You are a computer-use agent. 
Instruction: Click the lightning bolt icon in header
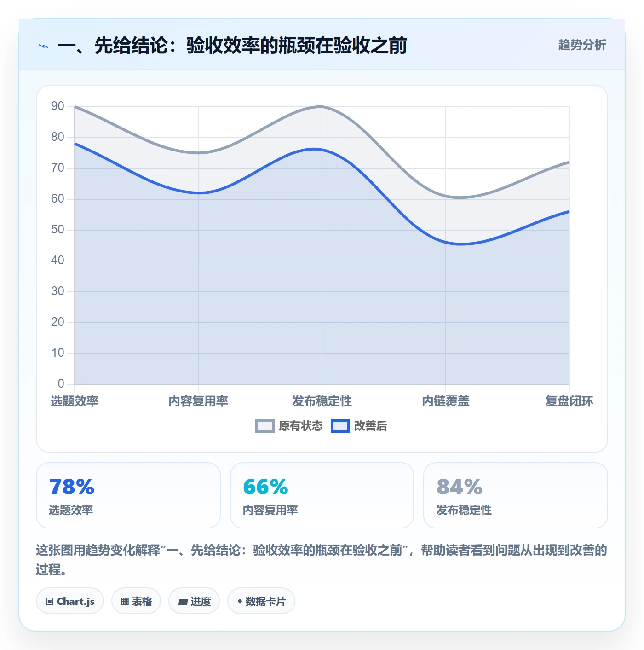click(44, 46)
